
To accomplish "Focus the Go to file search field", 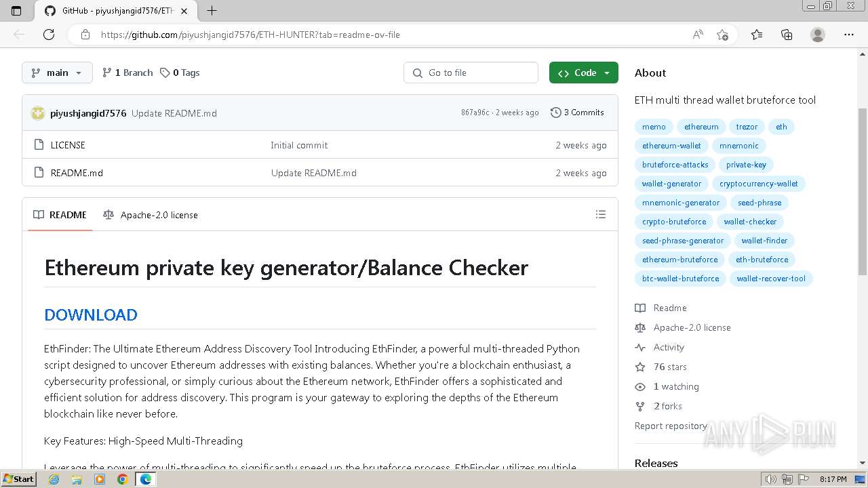I will coord(471,73).
